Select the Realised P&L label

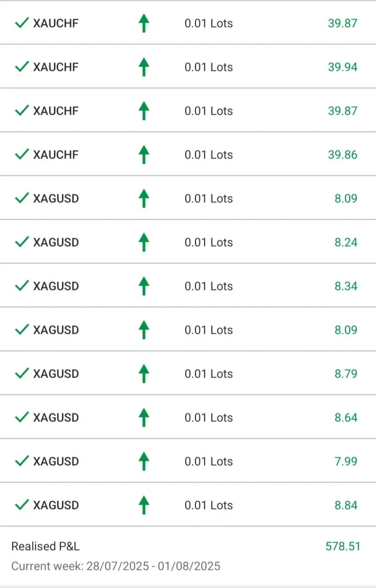point(45,546)
